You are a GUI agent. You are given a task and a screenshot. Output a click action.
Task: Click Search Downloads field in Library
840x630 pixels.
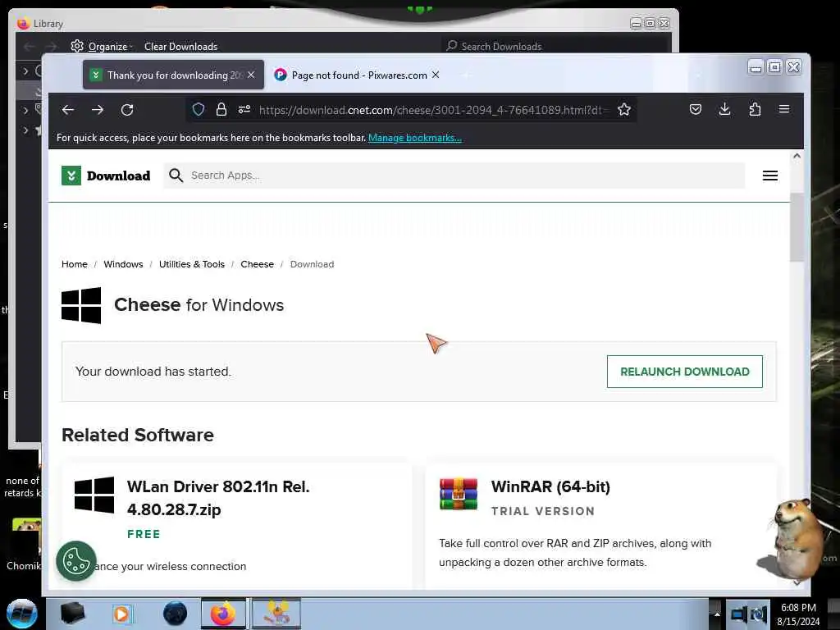557,47
